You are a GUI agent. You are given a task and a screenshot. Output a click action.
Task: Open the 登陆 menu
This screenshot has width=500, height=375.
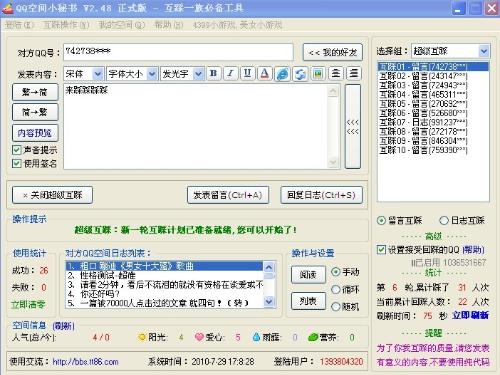pyautogui.click(x=20, y=25)
